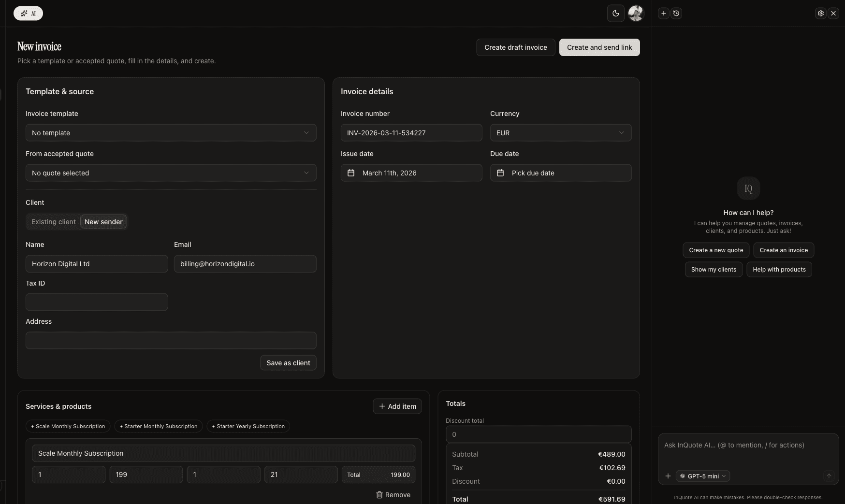Click the plus icon on Add item
845x504 pixels.
click(x=382, y=406)
